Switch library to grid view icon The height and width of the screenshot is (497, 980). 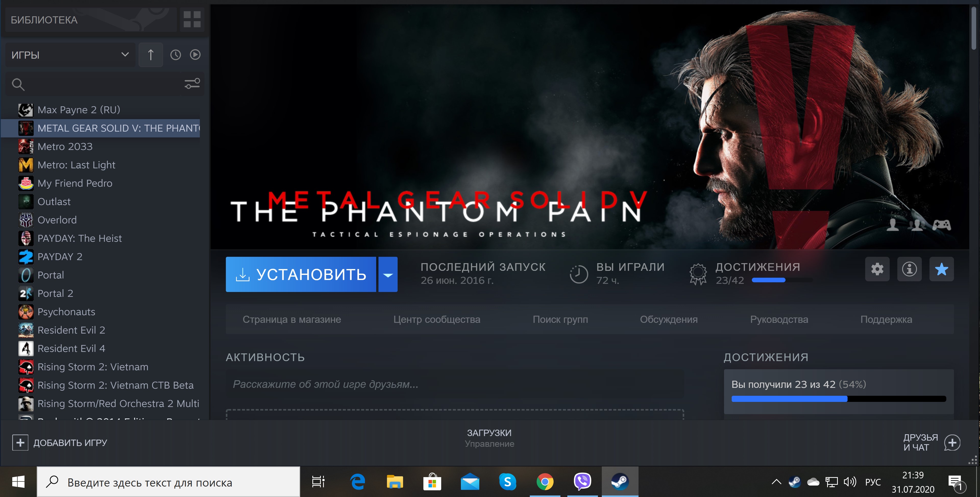[x=192, y=19]
